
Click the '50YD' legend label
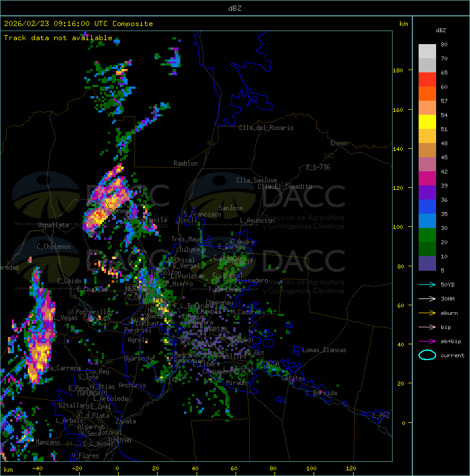[x=447, y=284]
